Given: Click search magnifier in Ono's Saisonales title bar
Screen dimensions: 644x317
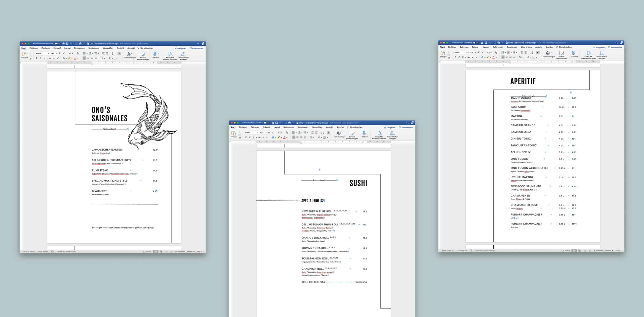Looking at the screenshot, I should click(198, 44).
